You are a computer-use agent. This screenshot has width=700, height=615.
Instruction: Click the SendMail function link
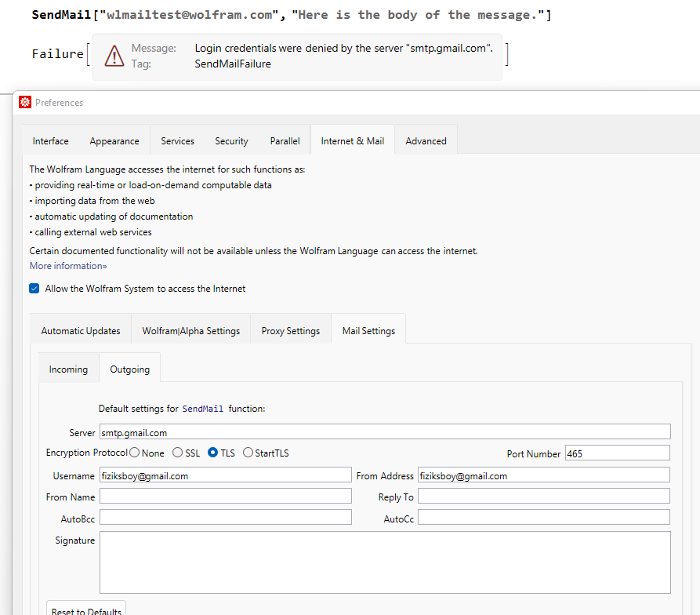pos(203,409)
